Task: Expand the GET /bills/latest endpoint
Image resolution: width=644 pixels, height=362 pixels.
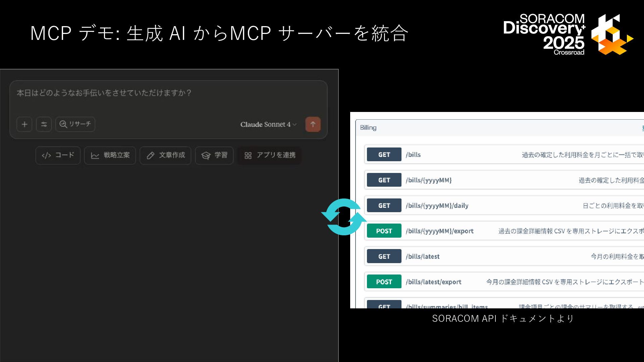Action: click(x=504, y=256)
